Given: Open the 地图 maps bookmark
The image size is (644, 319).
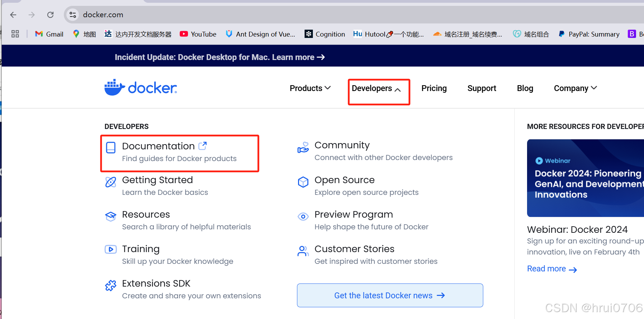Looking at the screenshot, I should pos(84,34).
